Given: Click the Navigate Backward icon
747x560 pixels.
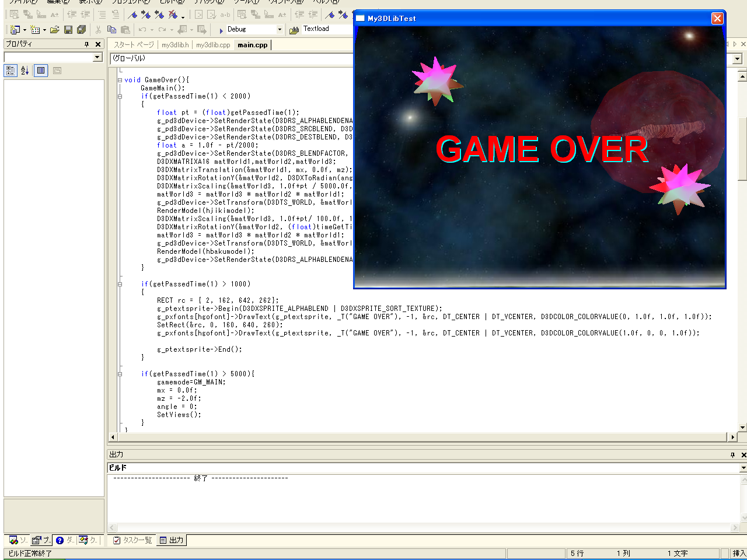Looking at the screenshot, I should [x=182, y=29].
